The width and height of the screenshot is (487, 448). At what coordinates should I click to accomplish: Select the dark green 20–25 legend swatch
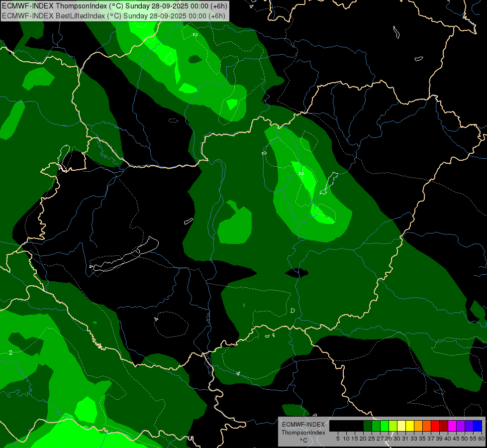[x=368, y=426]
